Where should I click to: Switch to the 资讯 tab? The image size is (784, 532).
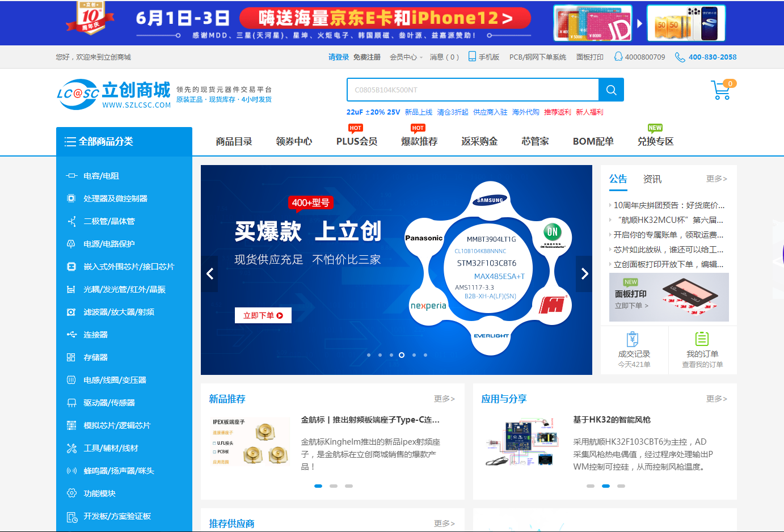pos(652,179)
